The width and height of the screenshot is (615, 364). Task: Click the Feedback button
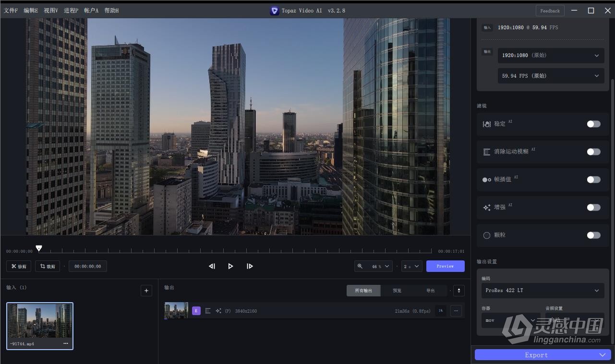(550, 11)
